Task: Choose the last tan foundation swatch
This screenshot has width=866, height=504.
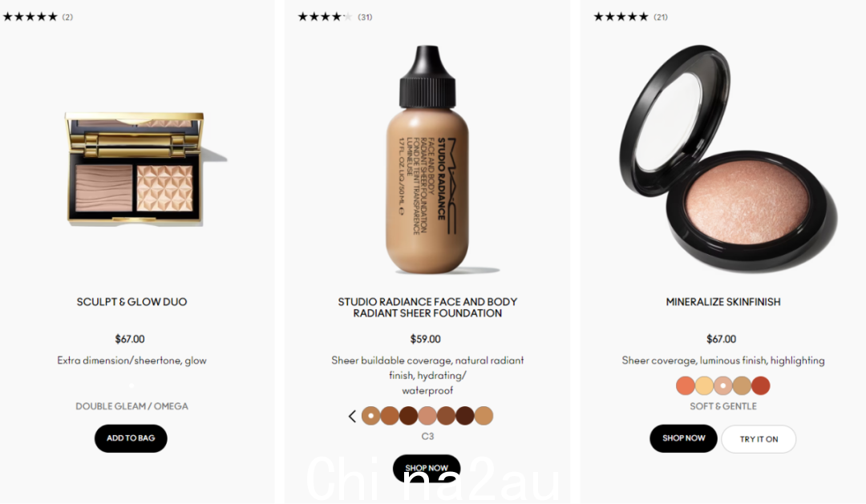Action: [484, 416]
